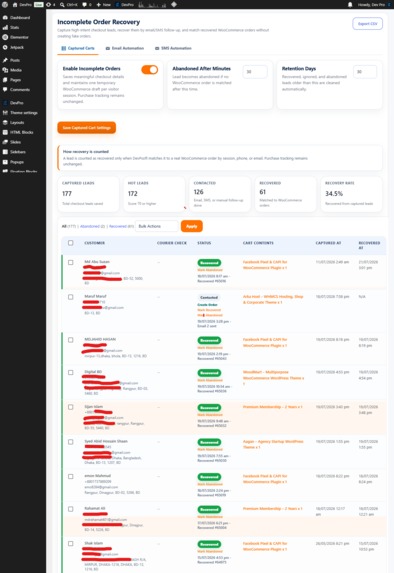The height and width of the screenshot is (573, 394).
Task: Switch to the Captured Carts tab
Action: (78, 48)
